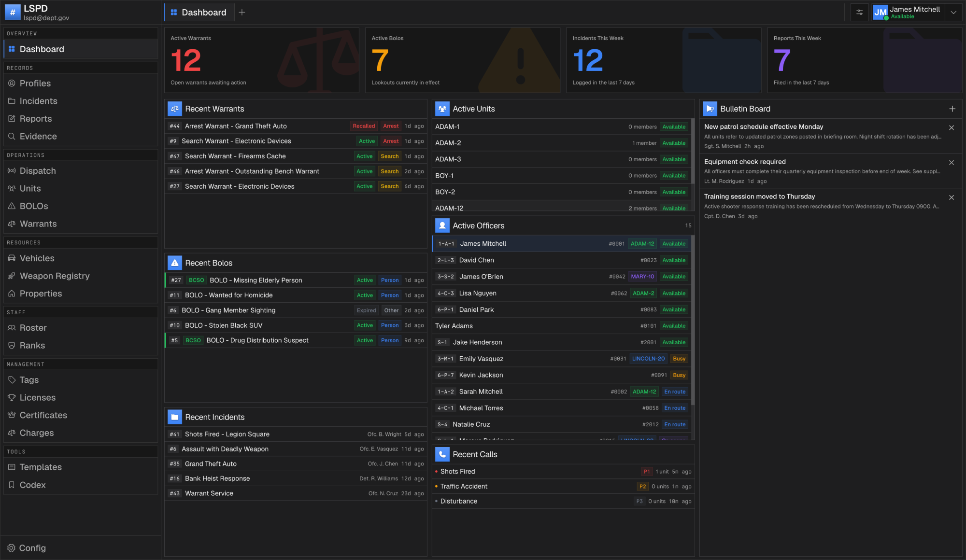The image size is (966, 560).
Task: Select officer Emily Vasquez
Action: pos(561,359)
